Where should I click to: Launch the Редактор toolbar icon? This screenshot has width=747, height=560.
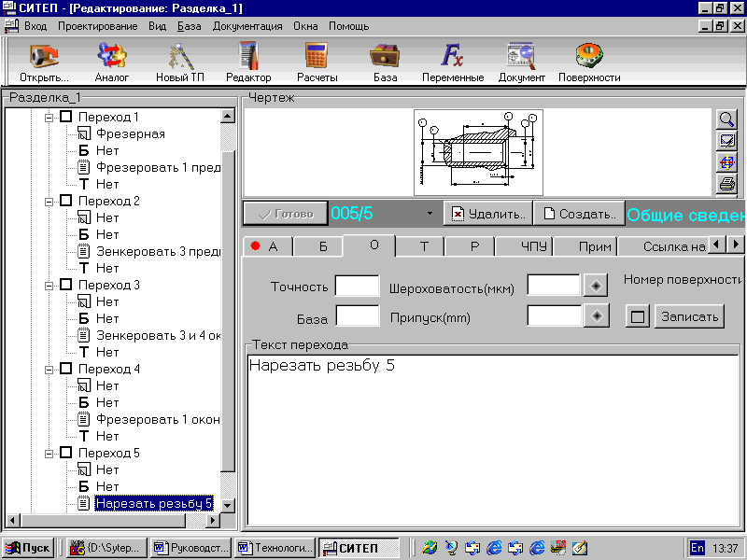tap(248, 62)
